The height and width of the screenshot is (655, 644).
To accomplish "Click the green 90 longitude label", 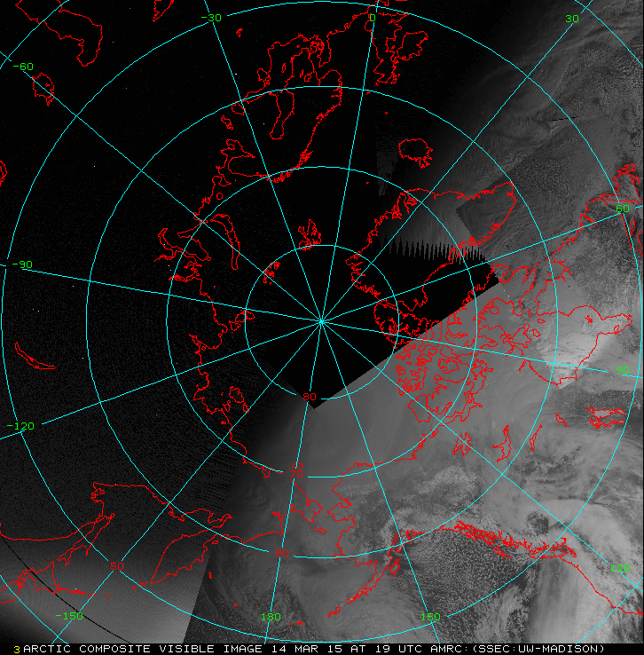I will (x=623, y=370).
